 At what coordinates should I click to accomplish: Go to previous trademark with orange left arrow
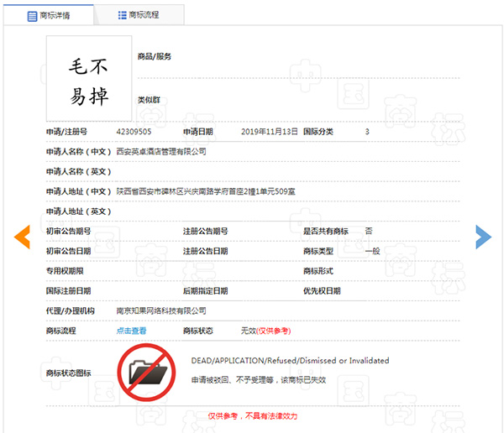tap(23, 237)
